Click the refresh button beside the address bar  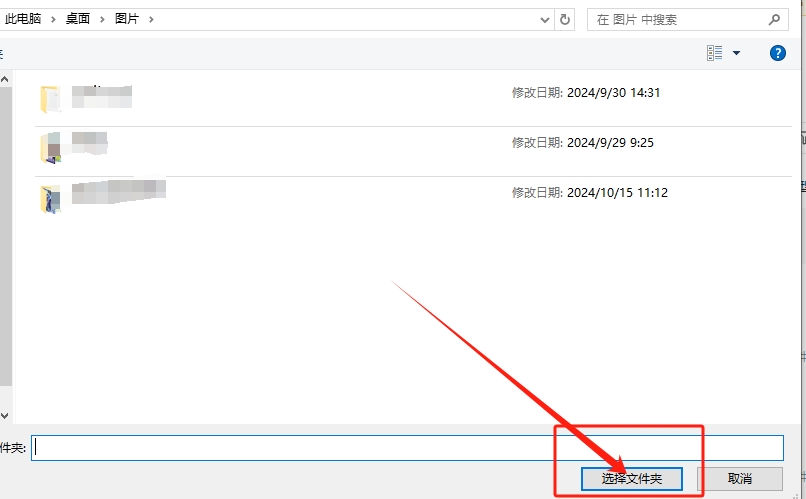tap(566, 19)
